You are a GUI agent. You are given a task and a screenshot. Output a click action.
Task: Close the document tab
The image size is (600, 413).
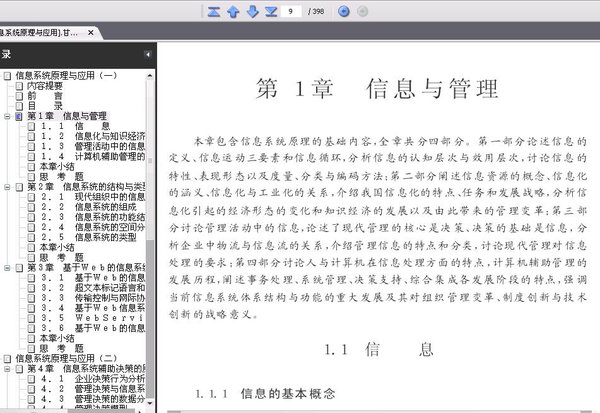pyautogui.click(x=91, y=33)
